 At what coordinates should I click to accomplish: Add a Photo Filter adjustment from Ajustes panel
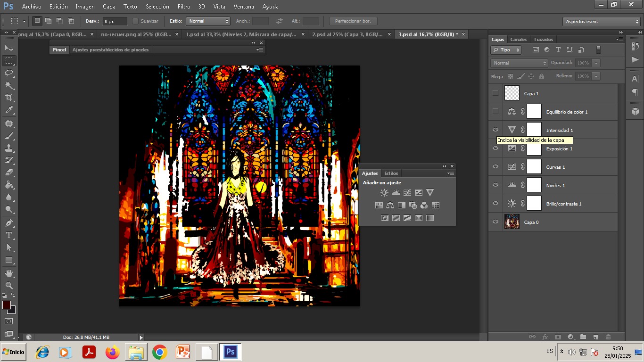(x=413, y=205)
